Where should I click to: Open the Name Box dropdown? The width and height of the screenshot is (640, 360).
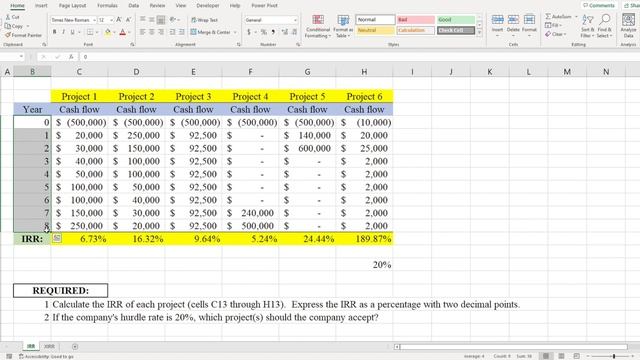(21, 57)
